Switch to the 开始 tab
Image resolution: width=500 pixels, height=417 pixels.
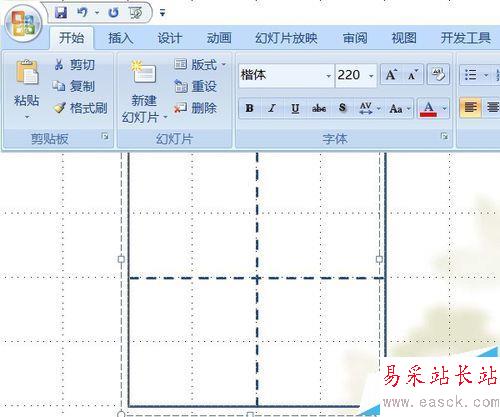(71, 38)
